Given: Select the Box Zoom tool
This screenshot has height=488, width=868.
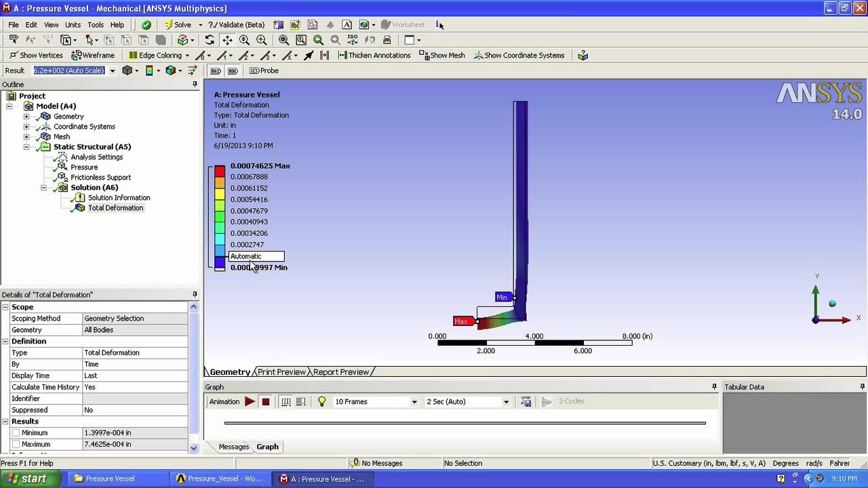Looking at the screenshot, I should (261, 40).
